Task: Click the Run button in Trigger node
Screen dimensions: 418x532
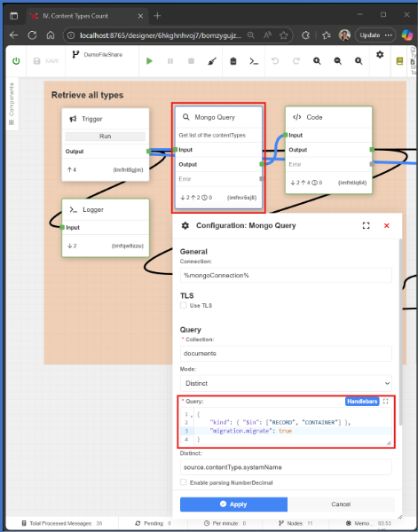Action: click(106, 136)
